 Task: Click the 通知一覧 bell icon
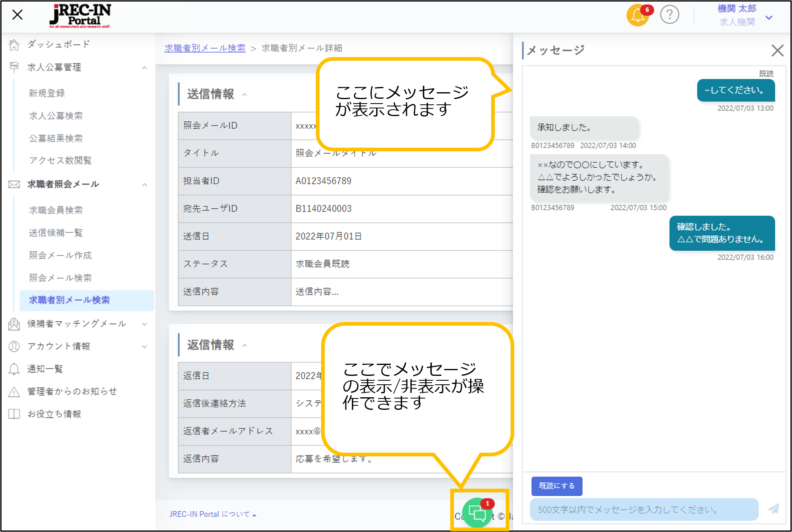click(x=14, y=369)
